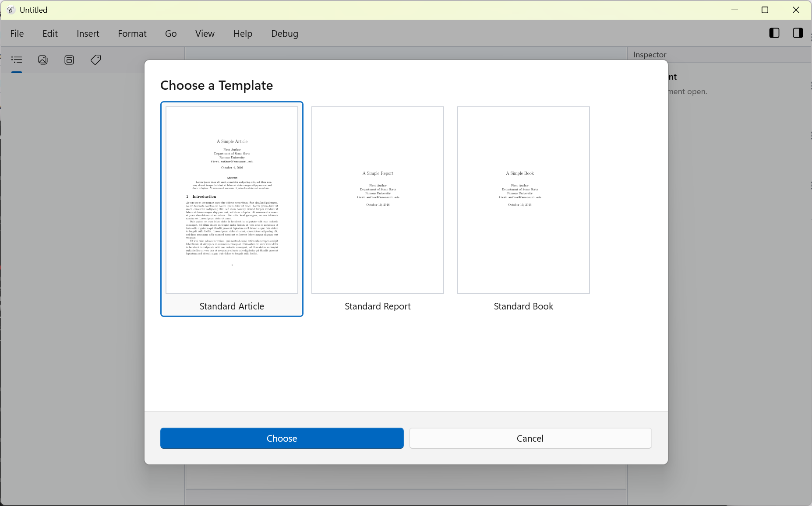Viewport: 812px width, 506px height.
Task: Toggle the left sidebar panel
Action: [774, 33]
